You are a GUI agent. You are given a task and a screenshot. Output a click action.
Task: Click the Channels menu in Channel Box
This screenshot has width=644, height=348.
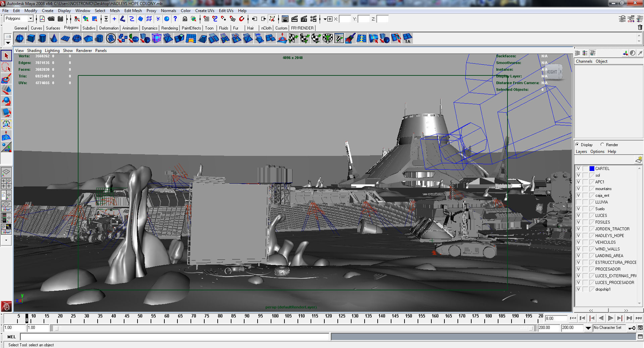pyautogui.click(x=584, y=61)
